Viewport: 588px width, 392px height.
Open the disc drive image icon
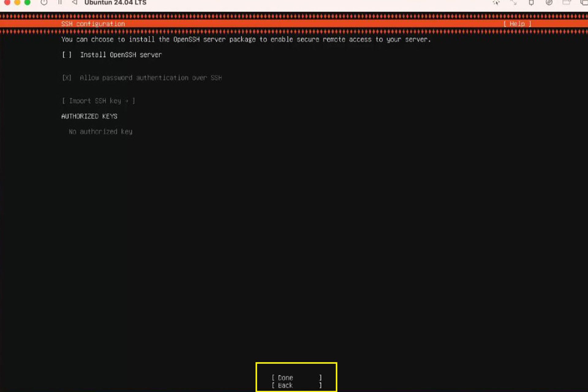click(549, 2)
